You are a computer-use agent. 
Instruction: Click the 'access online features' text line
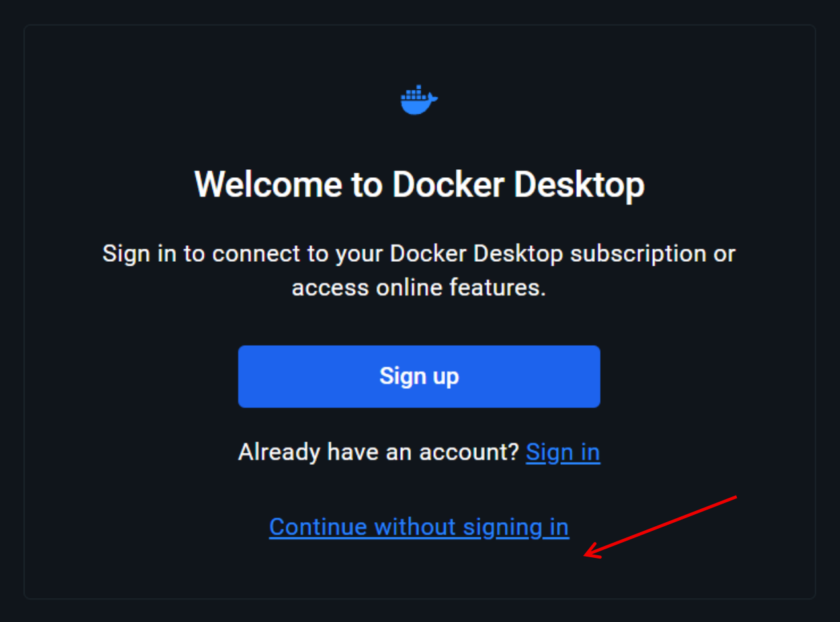point(419,288)
